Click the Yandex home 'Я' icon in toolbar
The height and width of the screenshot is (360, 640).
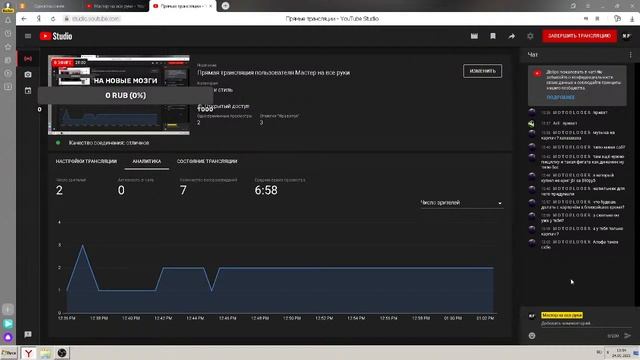click(x=39, y=19)
